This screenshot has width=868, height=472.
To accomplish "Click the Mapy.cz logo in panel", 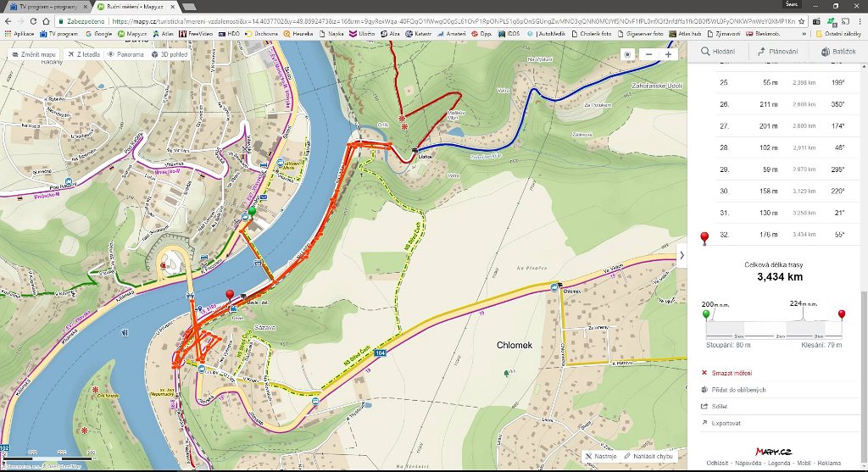I will 773,452.
